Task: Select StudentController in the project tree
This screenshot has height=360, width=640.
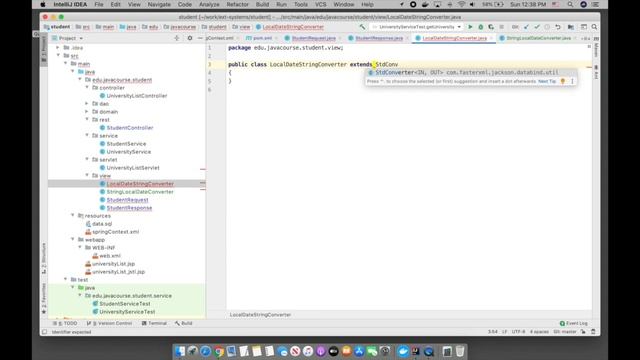Action: pyautogui.click(x=130, y=127)
